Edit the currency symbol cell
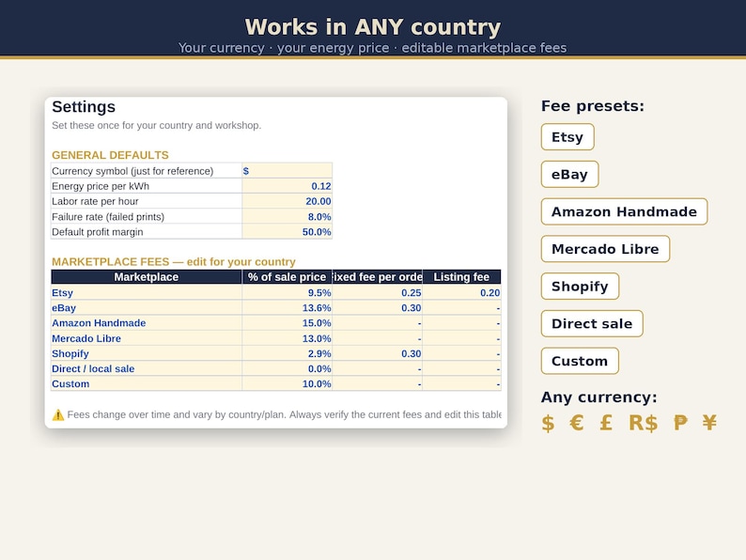This screenshot has height=560, width=746. [287, 171]
